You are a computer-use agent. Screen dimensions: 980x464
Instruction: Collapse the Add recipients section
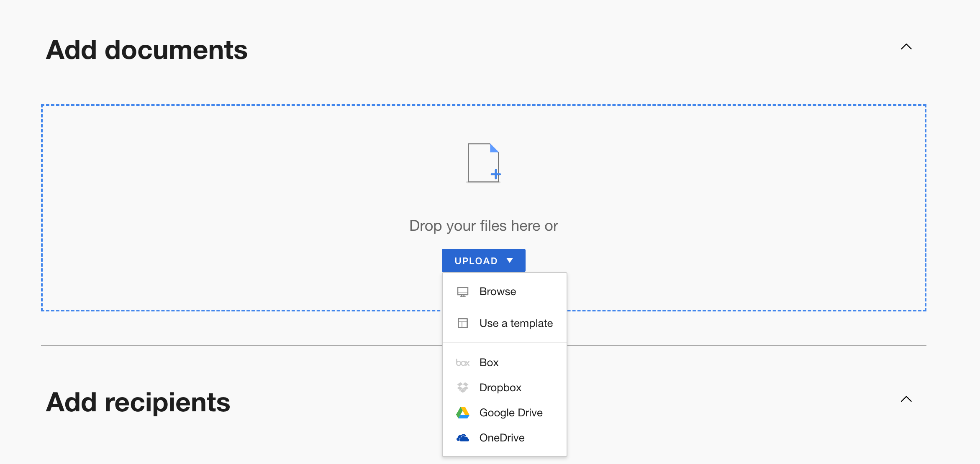click(x=906, y=399)
